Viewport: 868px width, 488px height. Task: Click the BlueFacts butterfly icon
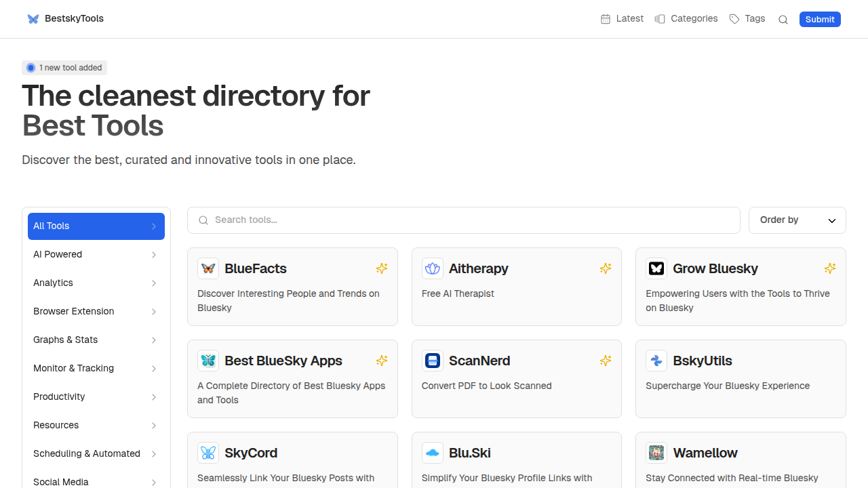click(x=208, y=268)
